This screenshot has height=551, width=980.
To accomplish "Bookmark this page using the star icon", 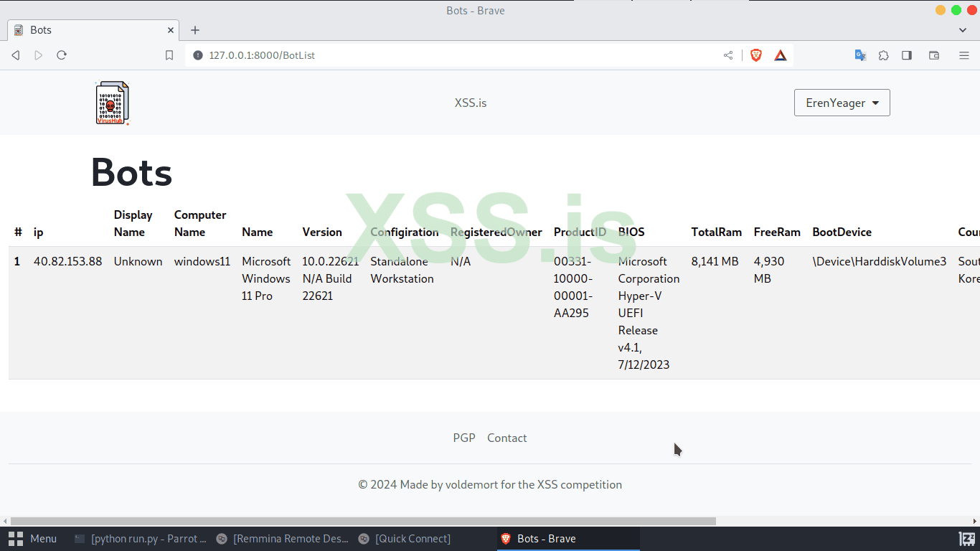I will 169,55.
